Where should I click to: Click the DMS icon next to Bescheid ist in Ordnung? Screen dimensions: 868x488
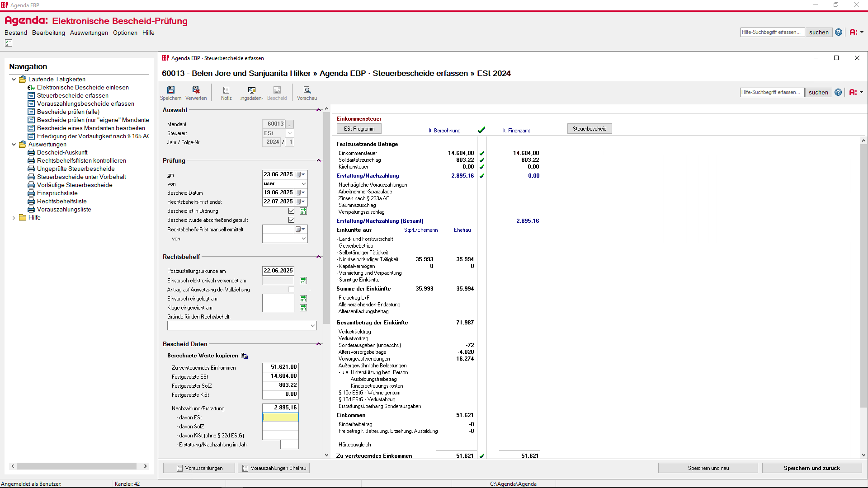303,211
